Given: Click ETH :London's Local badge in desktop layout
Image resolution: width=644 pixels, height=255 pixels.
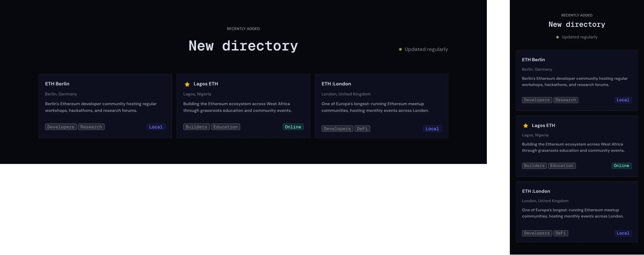Looking at the screenshot, I should [432, 128].
